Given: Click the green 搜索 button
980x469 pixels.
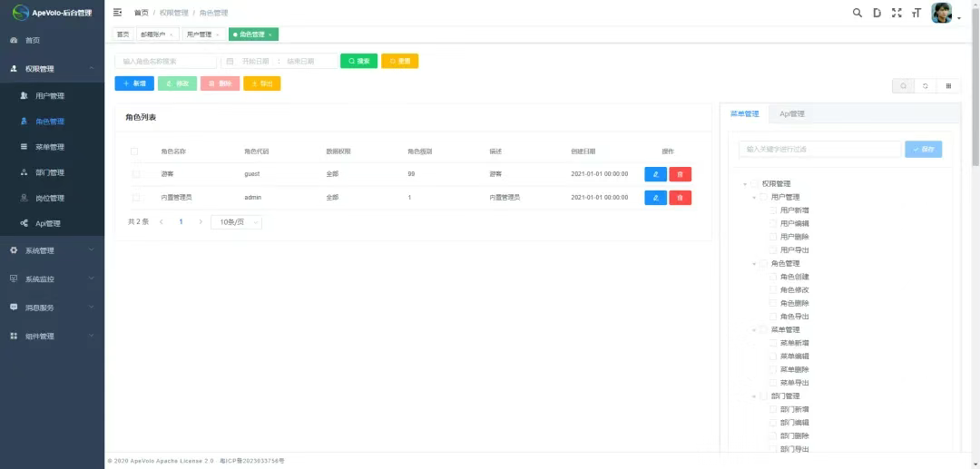Looking at the screenshot, I should click(x=358, y=61).
